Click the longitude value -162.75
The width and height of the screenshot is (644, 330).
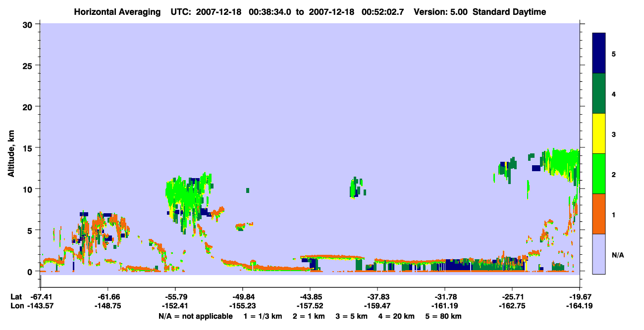tap(512, 306)
